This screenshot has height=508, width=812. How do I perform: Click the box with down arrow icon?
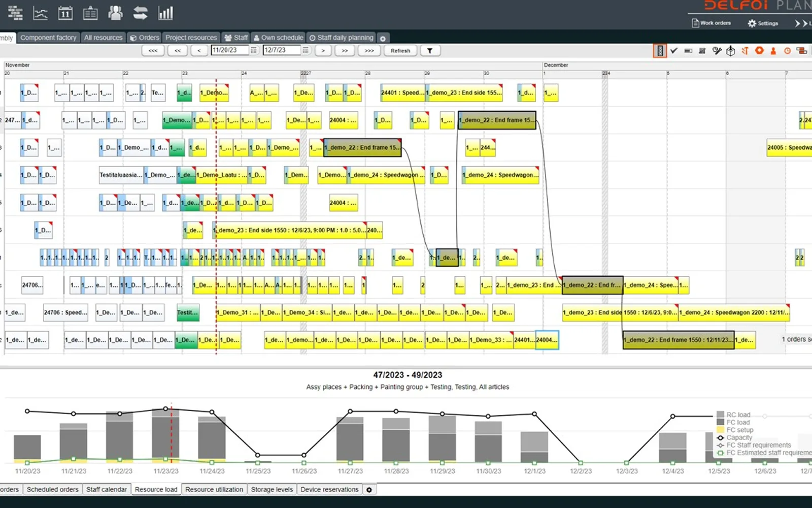pos(731,51)
